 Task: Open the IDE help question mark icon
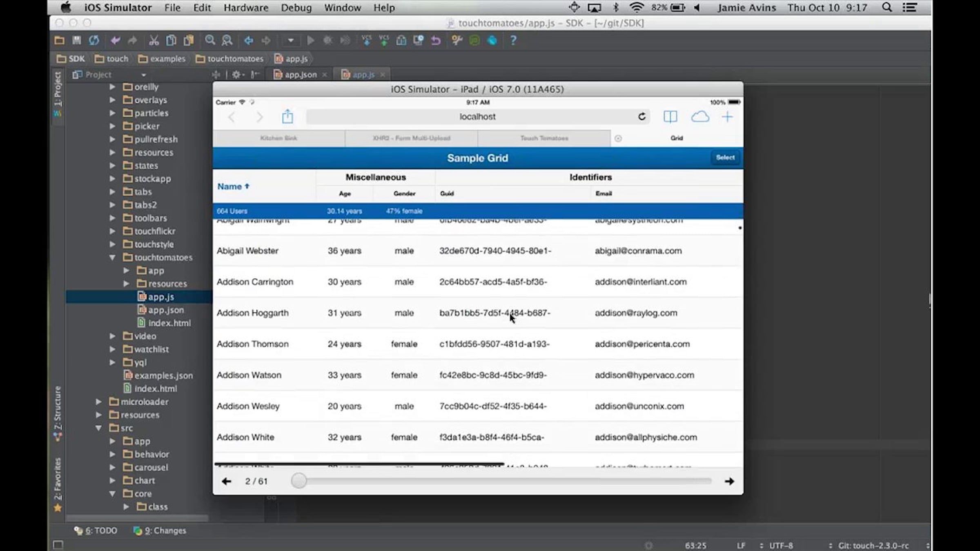[513, 40]
